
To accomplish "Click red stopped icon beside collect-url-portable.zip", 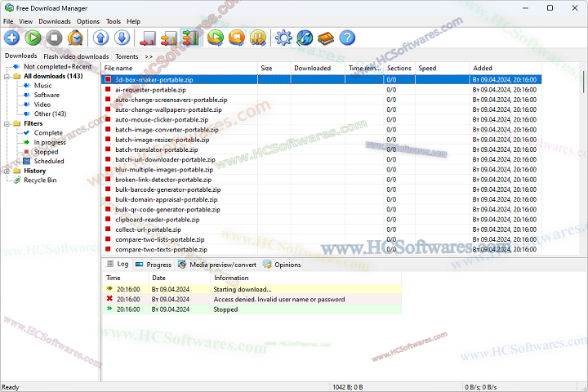I will pos(108,229).
